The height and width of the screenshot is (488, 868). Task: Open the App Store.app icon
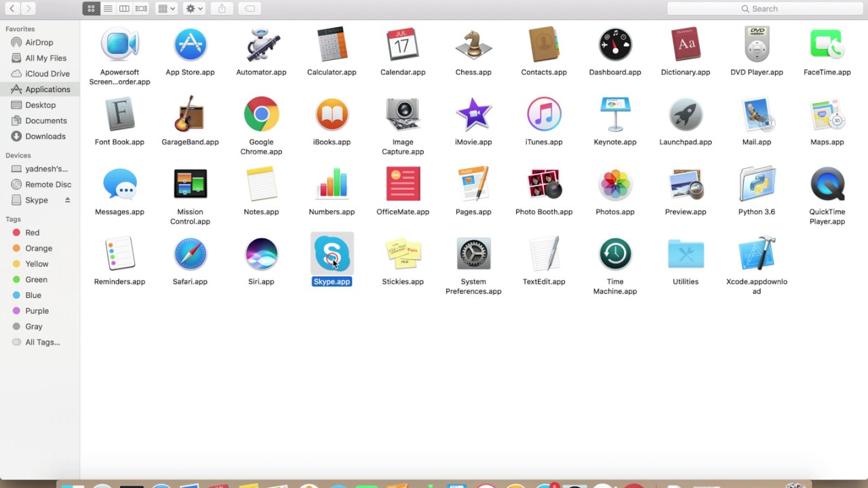click(x=190, y=45)
